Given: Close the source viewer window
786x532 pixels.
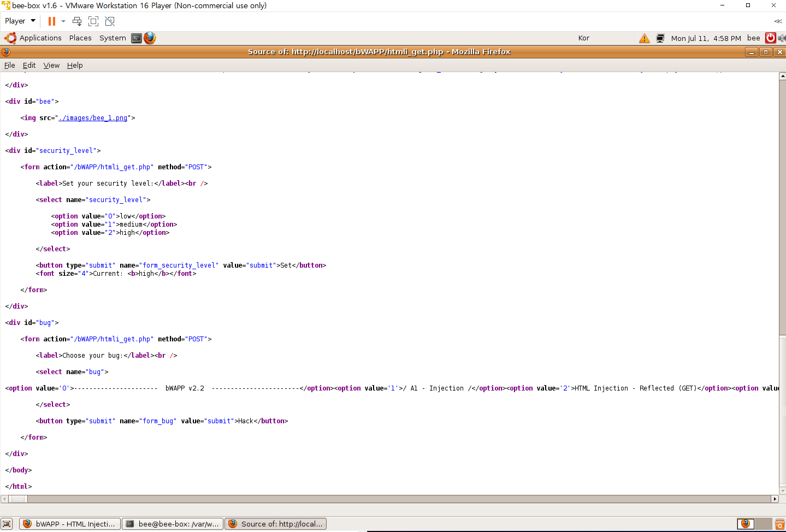Looking at the screenshot, I should 780,52.
